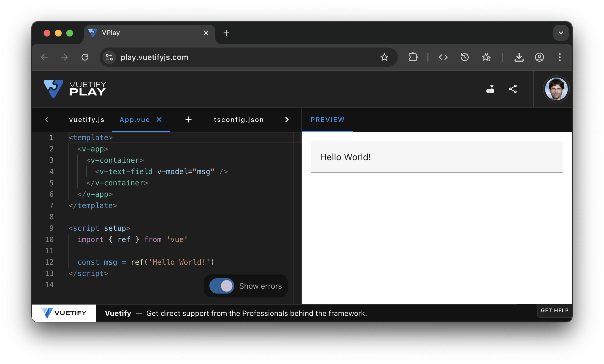The height and width of the screenshot is (364, 604).
Task: Go forward in browser history
Action: [65, 57]
